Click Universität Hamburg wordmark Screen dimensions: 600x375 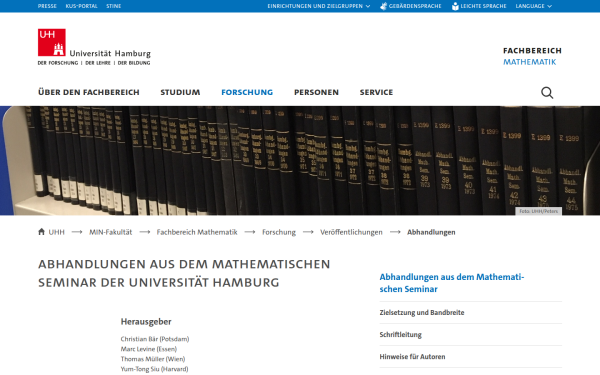point(110,54)
